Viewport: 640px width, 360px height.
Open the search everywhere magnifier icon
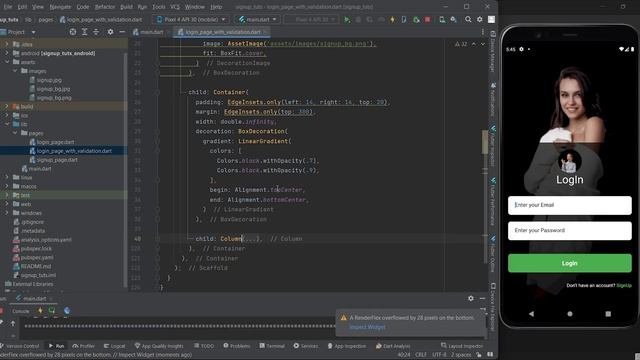pyautogui.click(x=468, y=19)
